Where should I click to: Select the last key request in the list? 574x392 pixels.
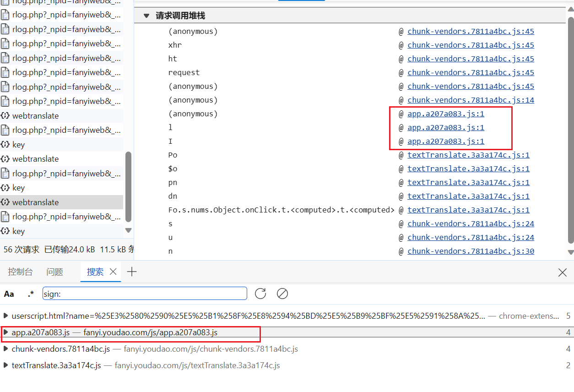(61, 231)
